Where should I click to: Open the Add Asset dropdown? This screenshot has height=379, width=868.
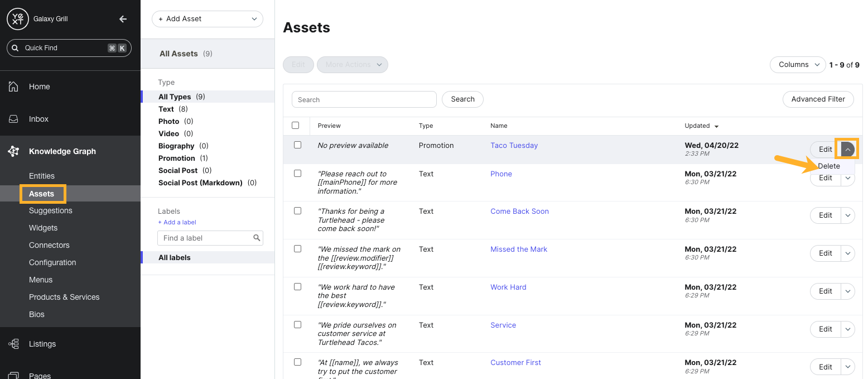point(208,19)
